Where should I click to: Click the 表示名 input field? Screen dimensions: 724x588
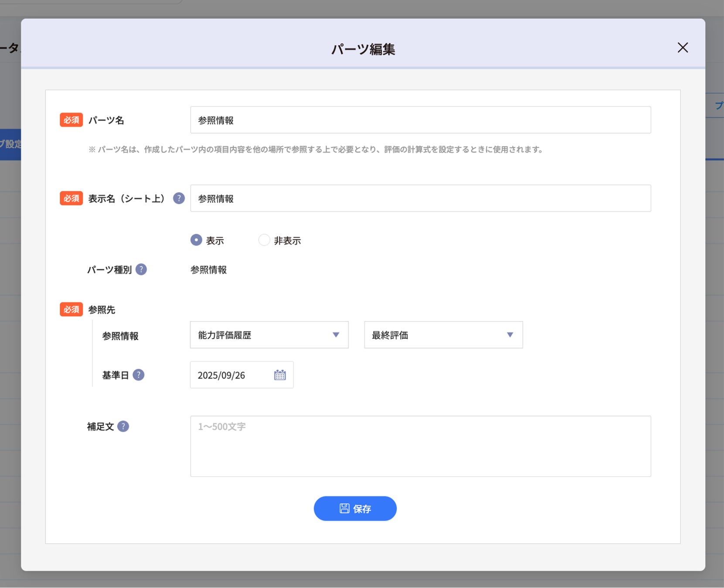tap(421, 198)
